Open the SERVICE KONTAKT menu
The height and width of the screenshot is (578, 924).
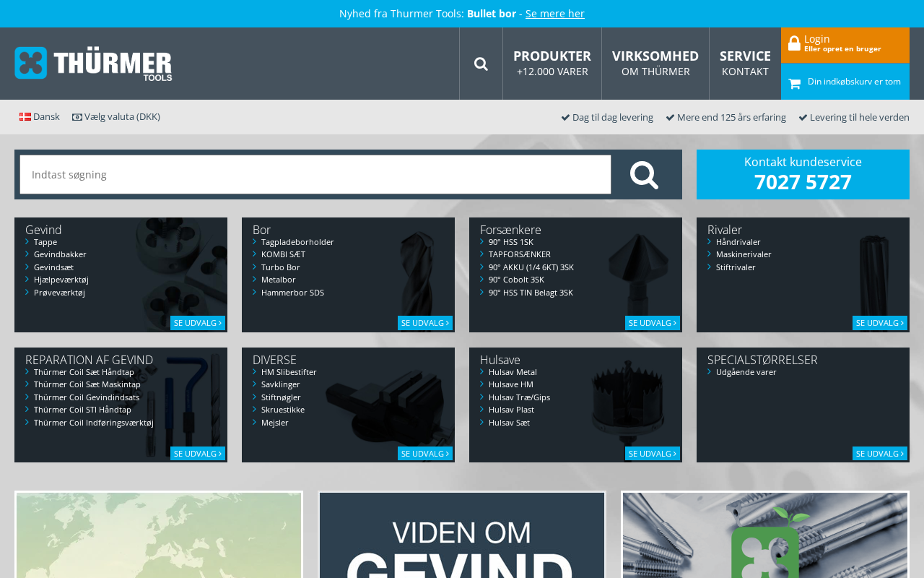pyautogui.click(x=745, y=64)
